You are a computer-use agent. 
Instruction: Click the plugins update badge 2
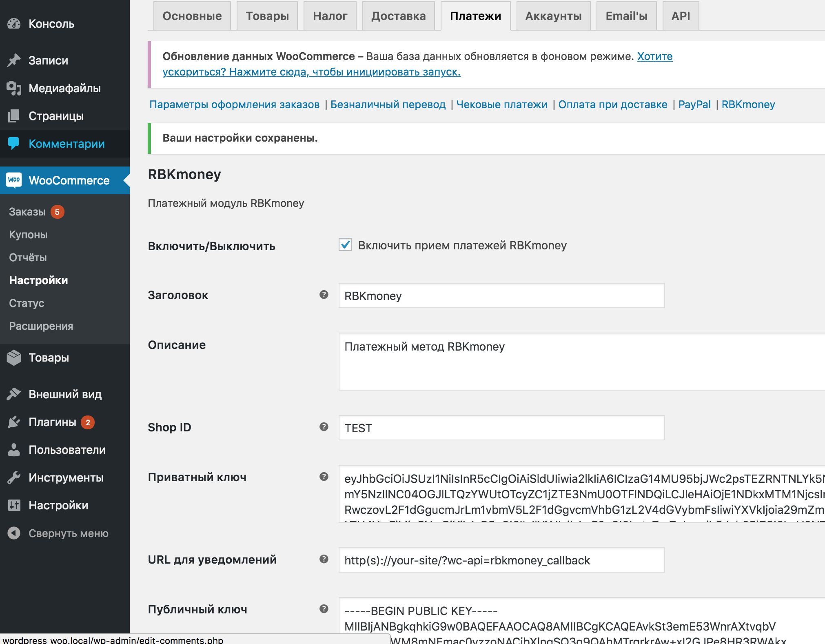click(x=88, y=422)
